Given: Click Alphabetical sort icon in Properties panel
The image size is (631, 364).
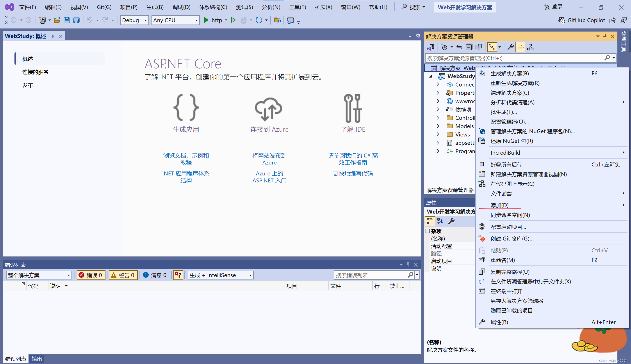Looking at the screenshot, I should pos(440,221).
